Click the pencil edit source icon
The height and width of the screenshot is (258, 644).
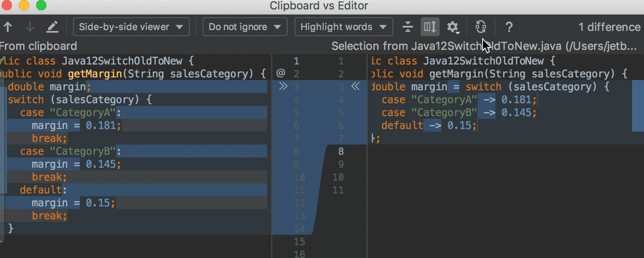pyautogui.click(x=52, y=27)
